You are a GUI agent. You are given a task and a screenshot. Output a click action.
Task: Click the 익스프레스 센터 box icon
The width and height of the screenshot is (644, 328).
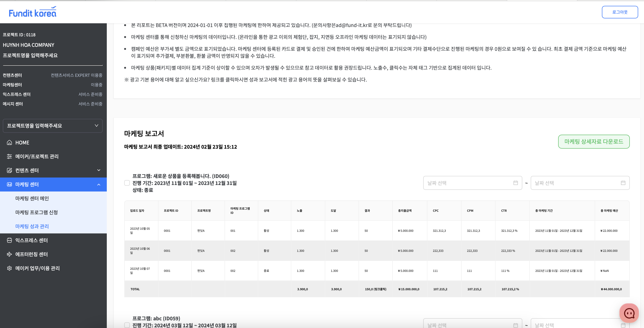(x=9, y=240)
